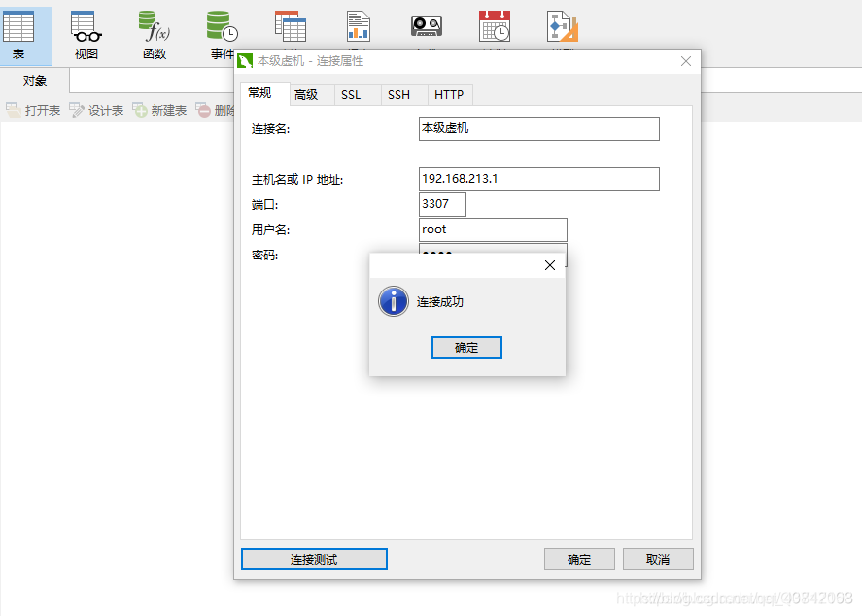Click 确定 in connection properties dialog
862x616 pixels.
tap(579, 560)
